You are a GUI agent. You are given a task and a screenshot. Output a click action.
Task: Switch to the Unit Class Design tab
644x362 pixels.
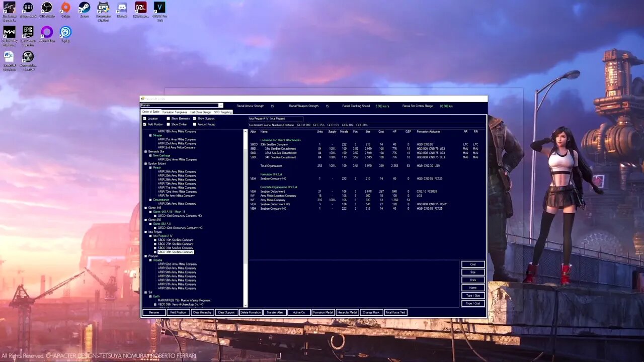click(x=200, y=112)
